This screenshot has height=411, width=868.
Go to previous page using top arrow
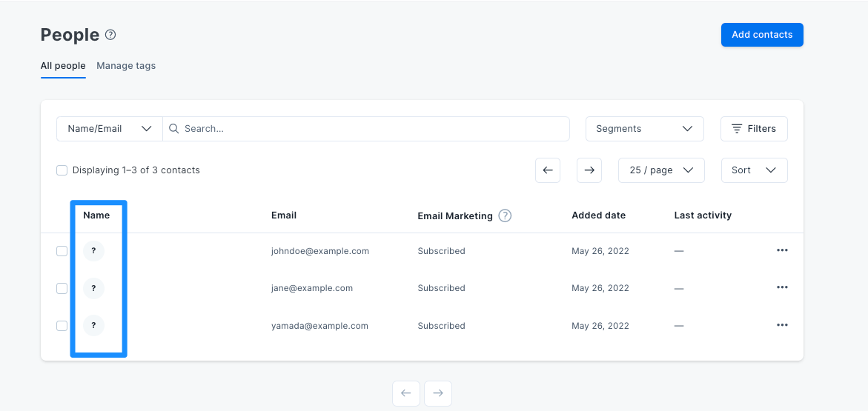pos(548,170)
